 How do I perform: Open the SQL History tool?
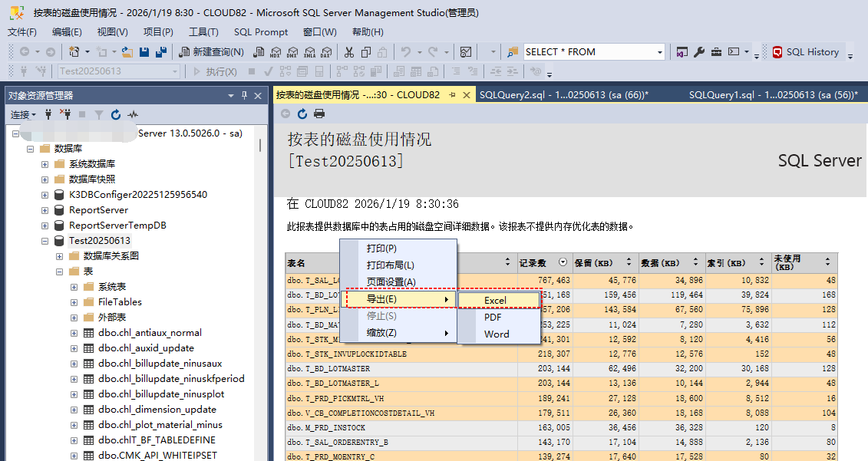(x=805, y=52)
